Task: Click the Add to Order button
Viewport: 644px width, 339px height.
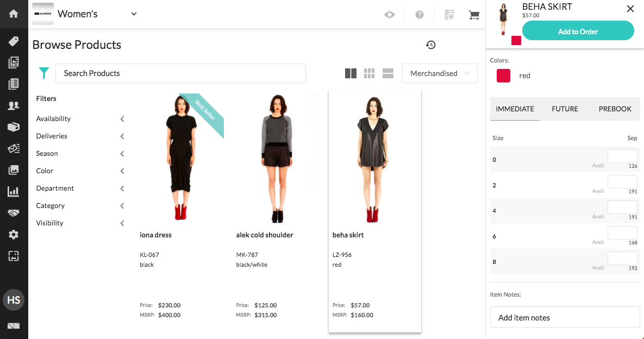Action: pyautogui.click(x=578, y=31)
